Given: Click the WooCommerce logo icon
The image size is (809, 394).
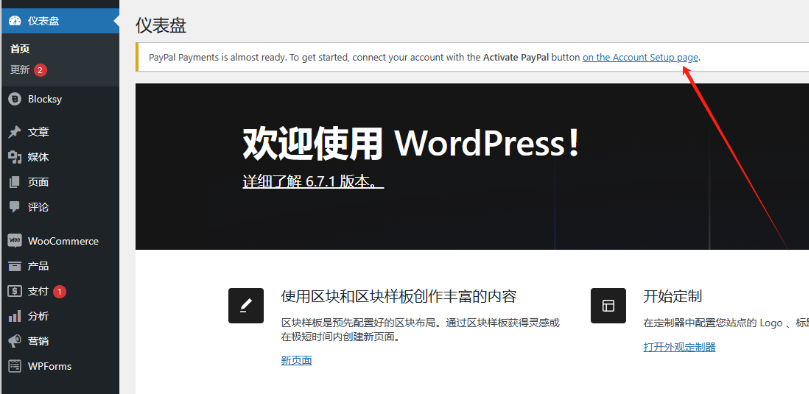Looking at the screenshot, I should pos(14,241).
